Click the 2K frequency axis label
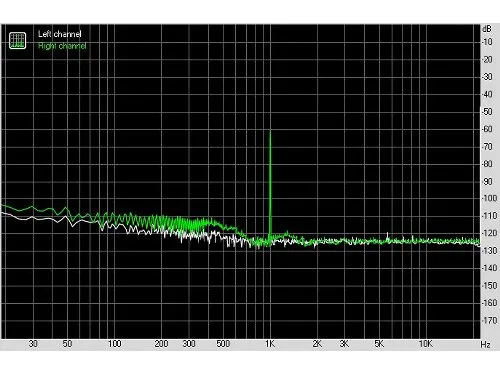Screen dimensions: 500x375 click(x=317, y=344)
